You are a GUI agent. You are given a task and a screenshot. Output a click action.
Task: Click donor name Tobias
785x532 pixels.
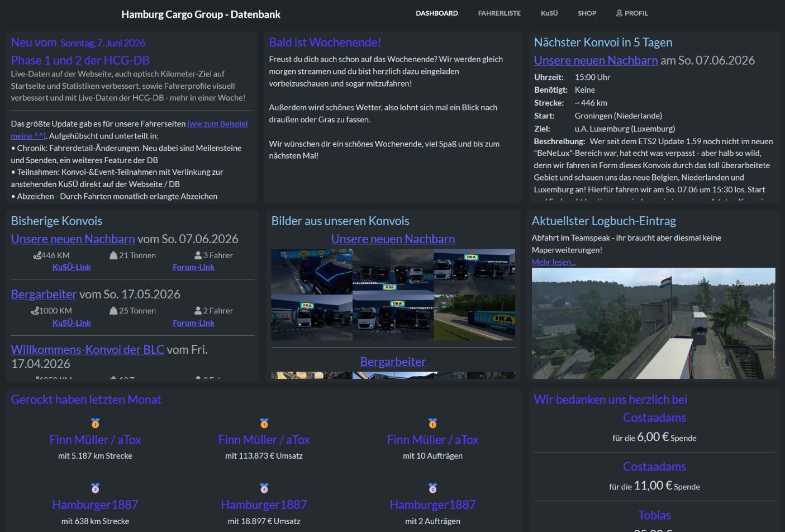tap(654, 515)
